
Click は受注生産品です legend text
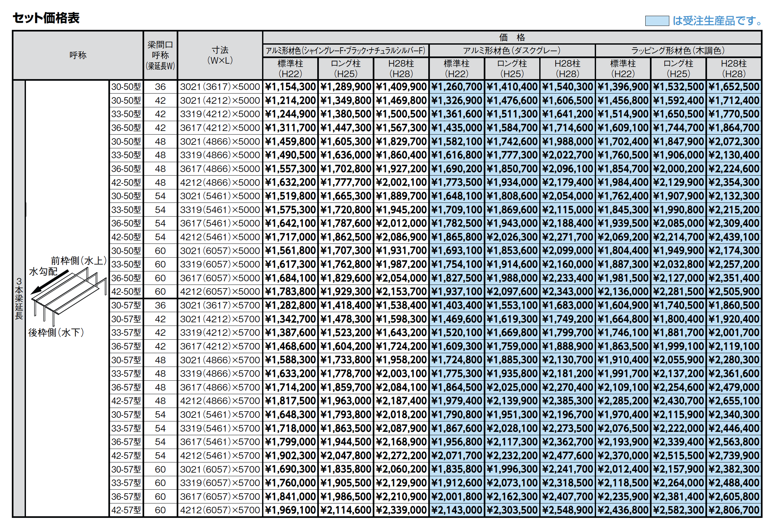717,21
